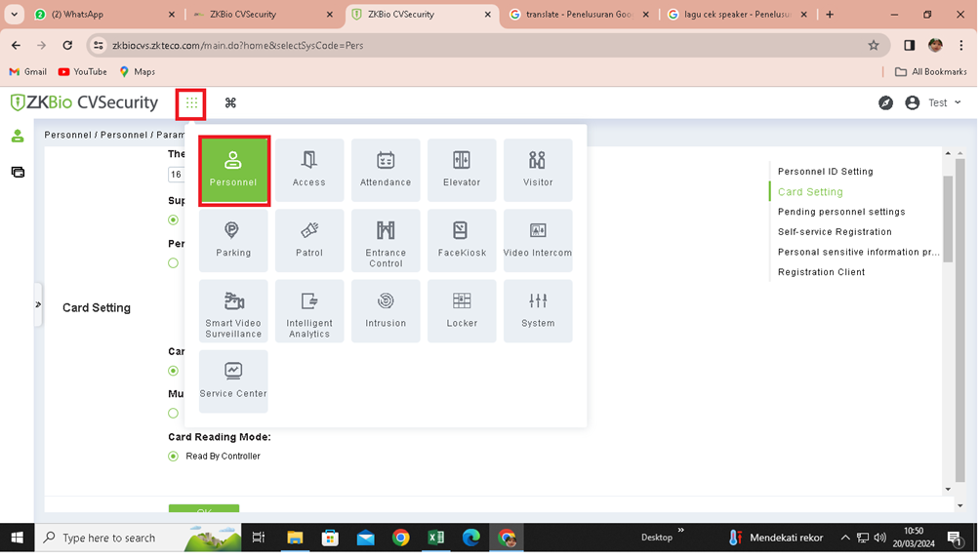
Task: Click the browser address bar
Action: coord(478,45)
